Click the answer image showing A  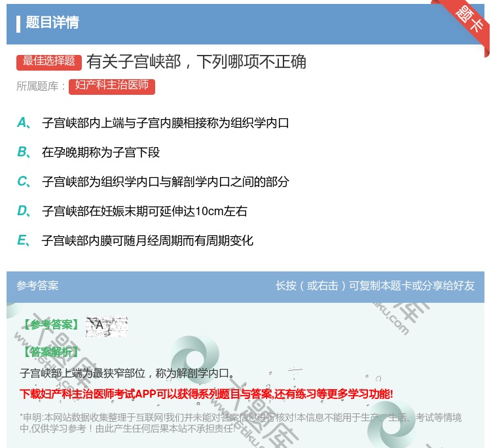coord(107,326)
